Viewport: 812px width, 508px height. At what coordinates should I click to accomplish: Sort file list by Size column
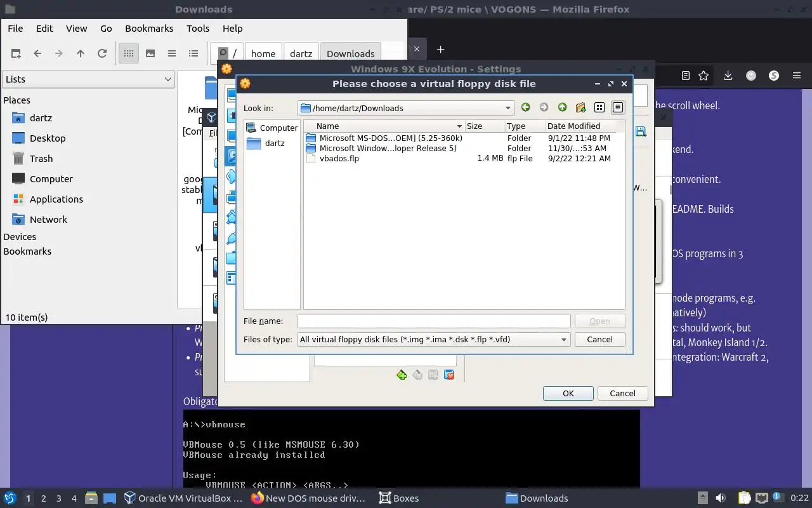[485, 126]
